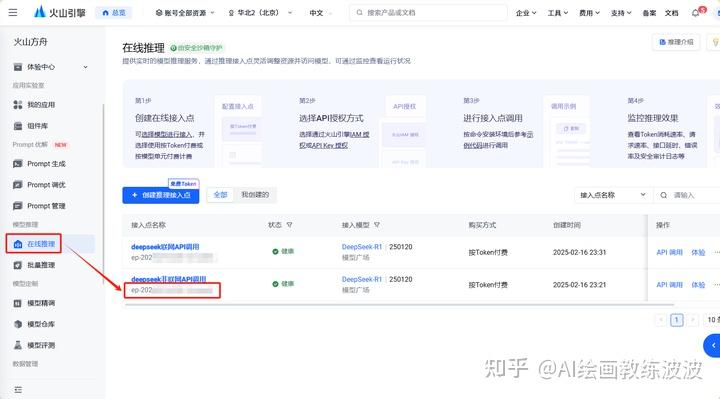Click the sidebar collapse icon at bottom
Image resolution: width=720 pixels, height=399 pixels.
point(18,390)
